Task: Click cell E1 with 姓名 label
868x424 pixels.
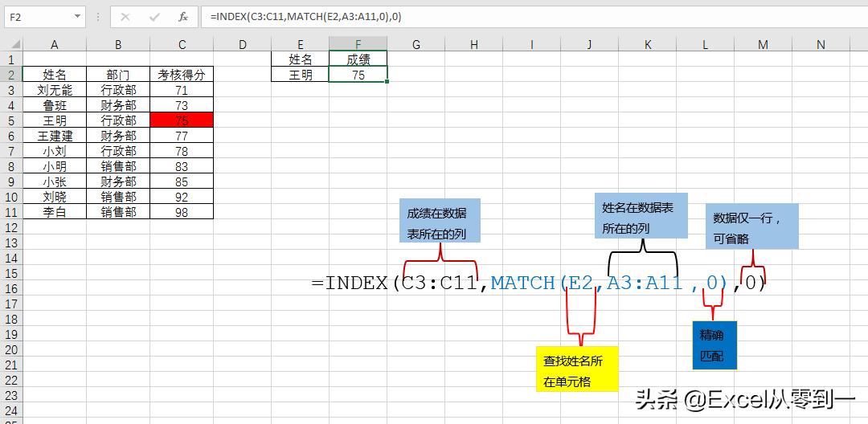Action: (x=300, y=59)
